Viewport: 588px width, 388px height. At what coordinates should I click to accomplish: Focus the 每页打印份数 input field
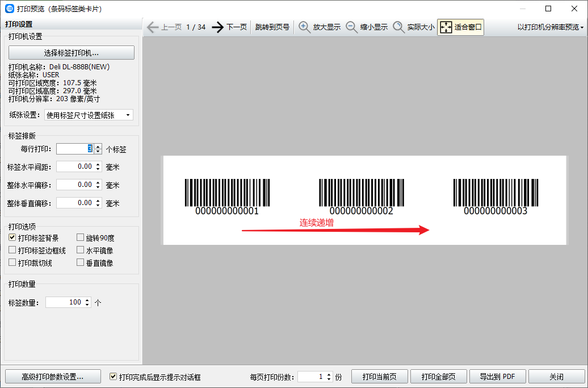[311, 377]
